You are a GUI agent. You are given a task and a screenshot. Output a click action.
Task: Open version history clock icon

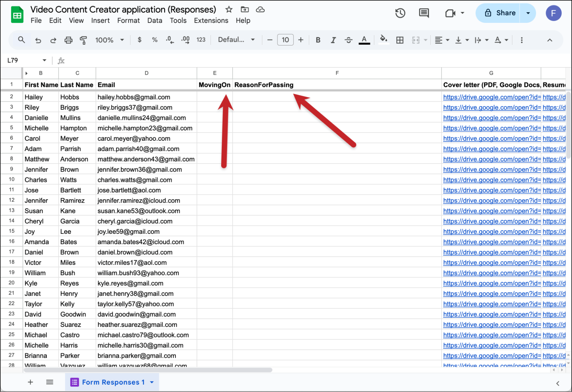coord(400,13)
